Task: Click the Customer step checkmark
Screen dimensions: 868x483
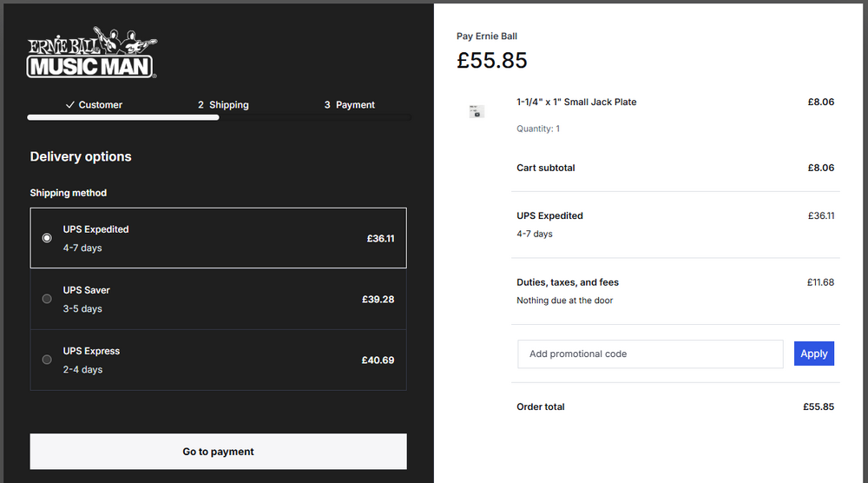Action: coord(70,105)
